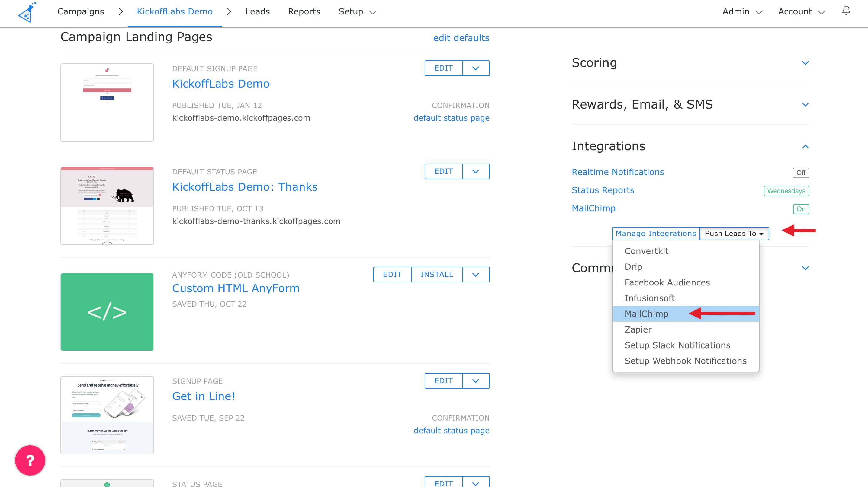Image resolution: width=868 pixels, height=487 pixels.
Task: Open the Account menu
Action: coord(801,11)
